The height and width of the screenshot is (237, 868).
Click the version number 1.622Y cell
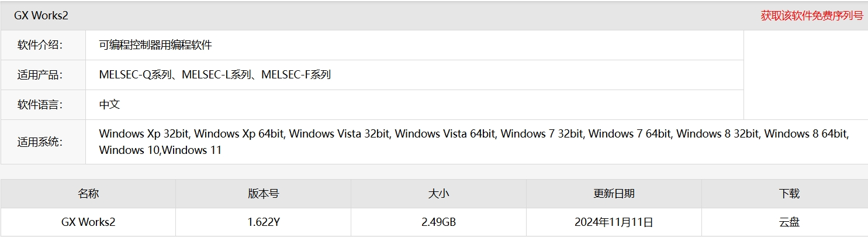263,222
